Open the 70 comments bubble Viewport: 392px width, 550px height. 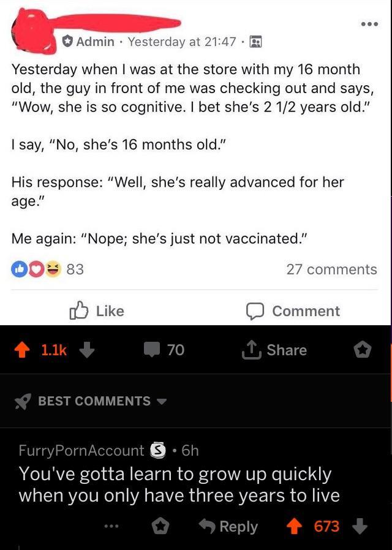click(x=164, y=350)
